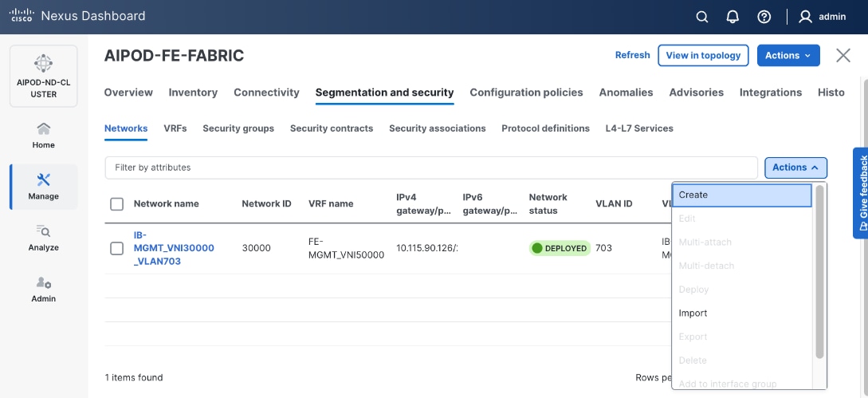Viewport: 868px width, 398px height.
Task: Check the IB-MGMT_VNI30000_VLAN703 row checkbox
Action: pos(117,249)
